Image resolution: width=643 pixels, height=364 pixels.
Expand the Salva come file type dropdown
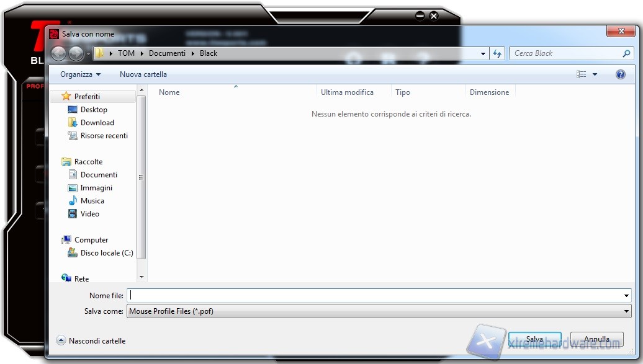tap(627, 311)
